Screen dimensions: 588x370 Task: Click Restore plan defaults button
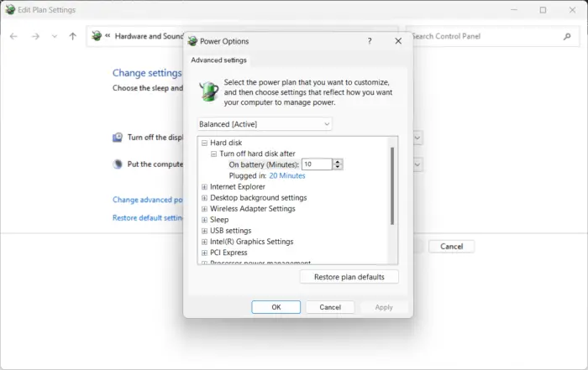349,277
